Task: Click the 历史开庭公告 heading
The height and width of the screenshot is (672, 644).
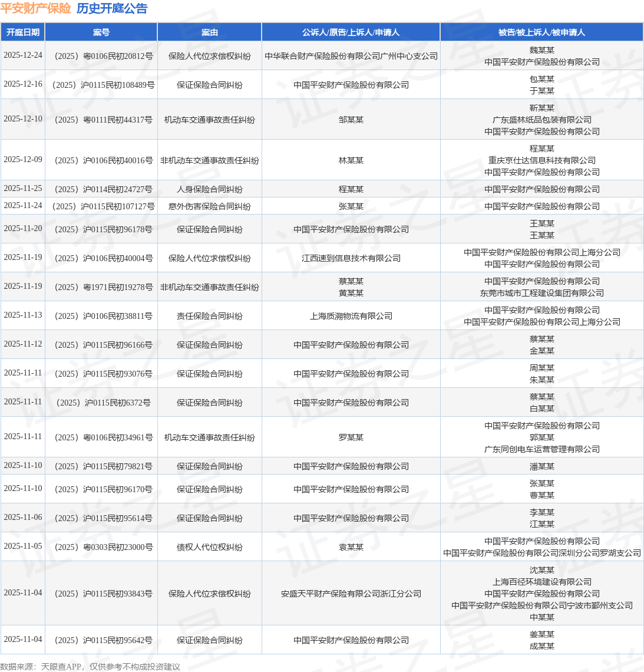Action: [x=112, y=9]
